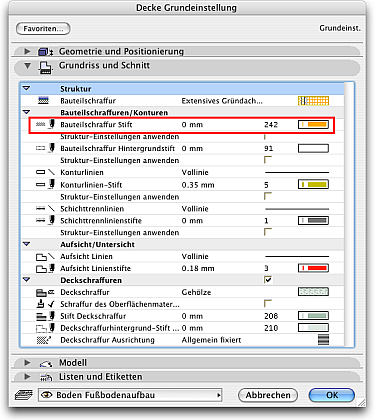Viewport: 375px width, 420px height.
Task: Collapse the Grundriss und Schnitt panel
Action: pos(27,66)
